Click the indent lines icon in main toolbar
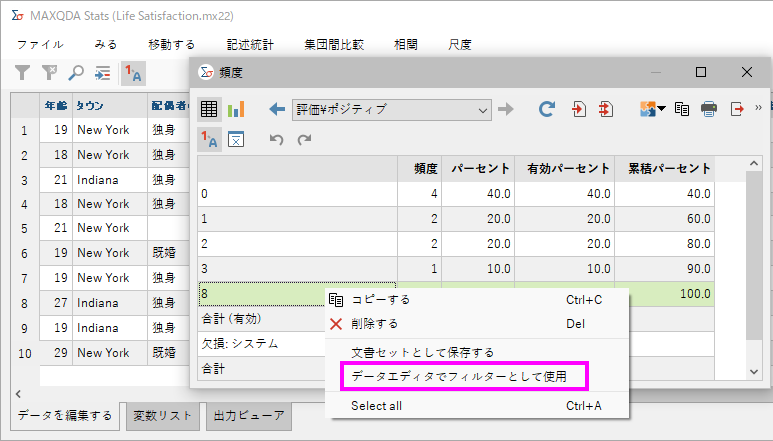Viewport: 773px width, 441px height. (103, 73)
